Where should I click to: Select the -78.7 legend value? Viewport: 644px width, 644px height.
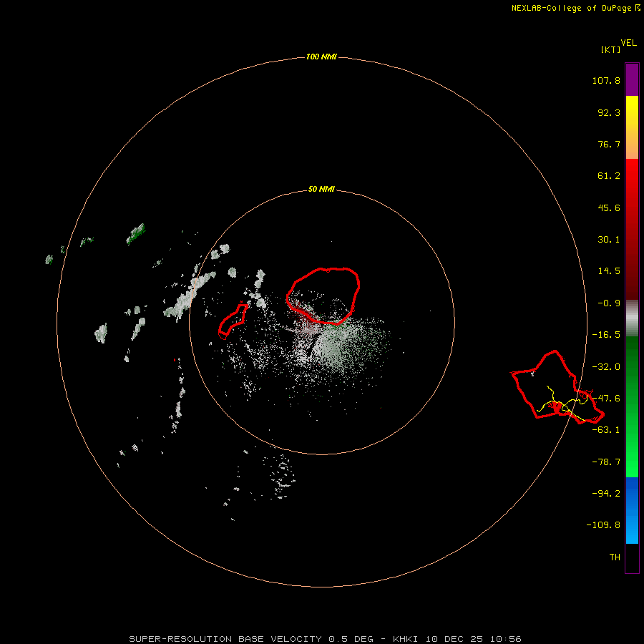606,462
